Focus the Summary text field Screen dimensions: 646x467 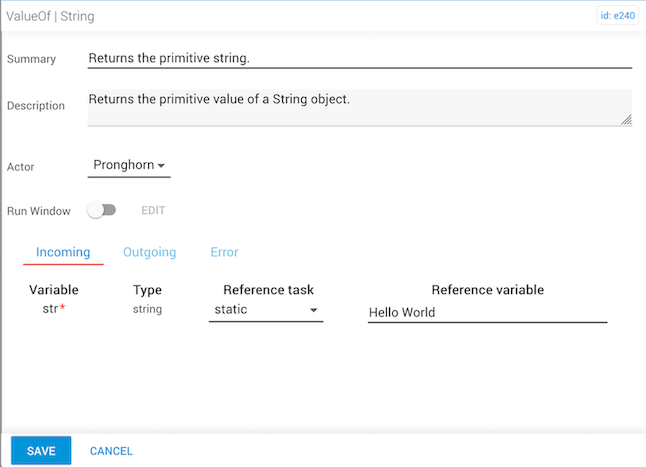[x=359, y=58]
